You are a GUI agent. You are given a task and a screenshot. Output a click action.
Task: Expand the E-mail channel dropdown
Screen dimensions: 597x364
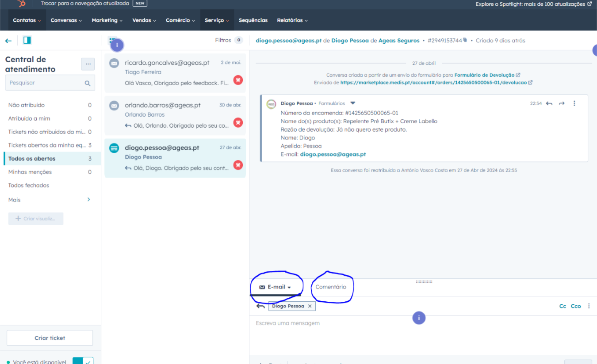coord(289,288)
